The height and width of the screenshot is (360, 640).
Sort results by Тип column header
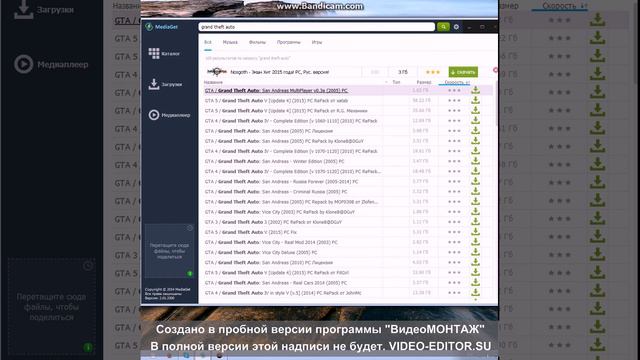(396, 82)
